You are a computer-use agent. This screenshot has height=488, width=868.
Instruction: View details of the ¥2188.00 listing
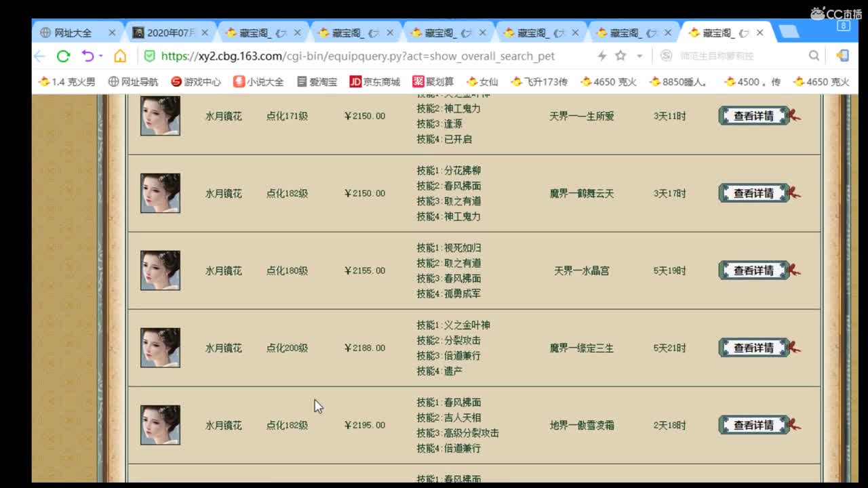tap(754, 348)
